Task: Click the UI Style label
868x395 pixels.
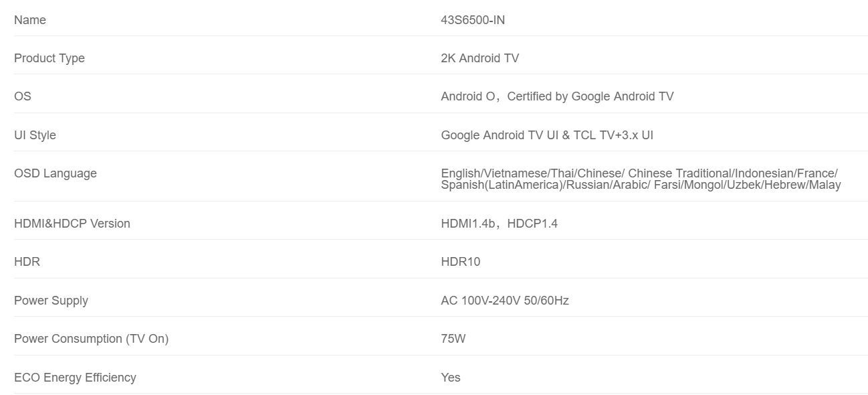Action: coord(35,135)
